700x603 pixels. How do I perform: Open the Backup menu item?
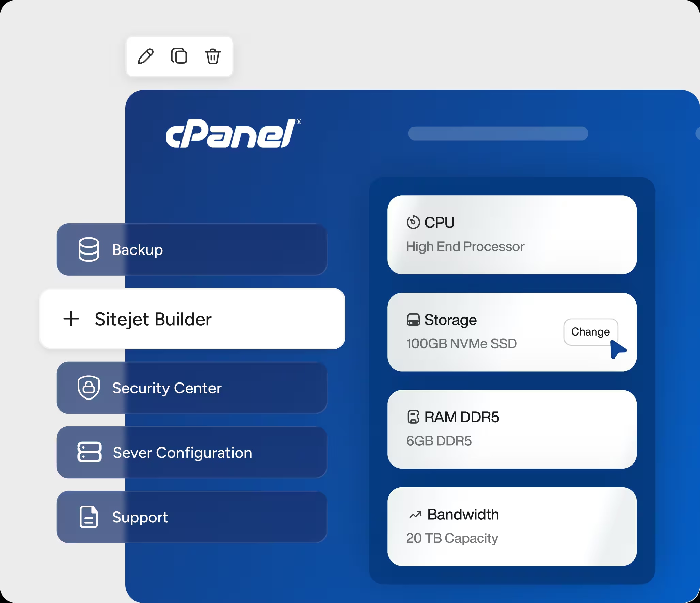192,249
